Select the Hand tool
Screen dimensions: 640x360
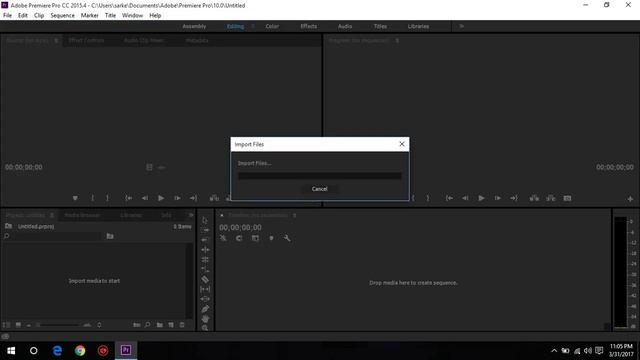coord(205,318)
